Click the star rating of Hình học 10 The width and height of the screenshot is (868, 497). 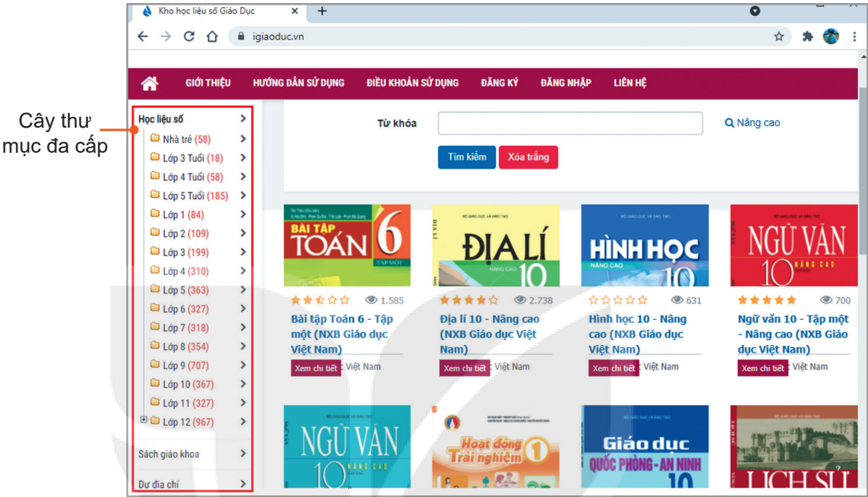618,300
